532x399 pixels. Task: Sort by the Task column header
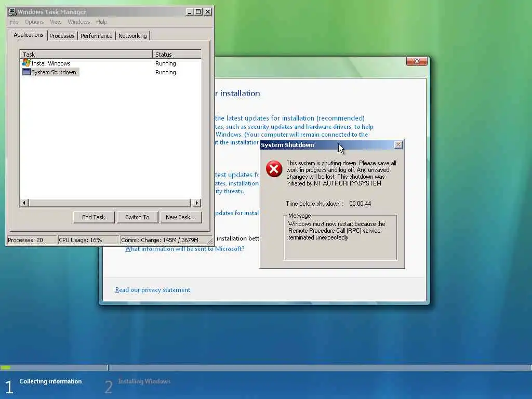tap(86, 54)
